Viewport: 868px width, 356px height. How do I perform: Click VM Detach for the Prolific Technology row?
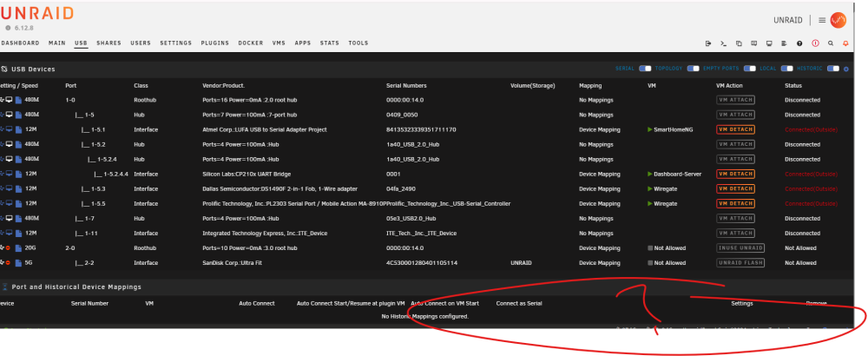click(735, 204)
